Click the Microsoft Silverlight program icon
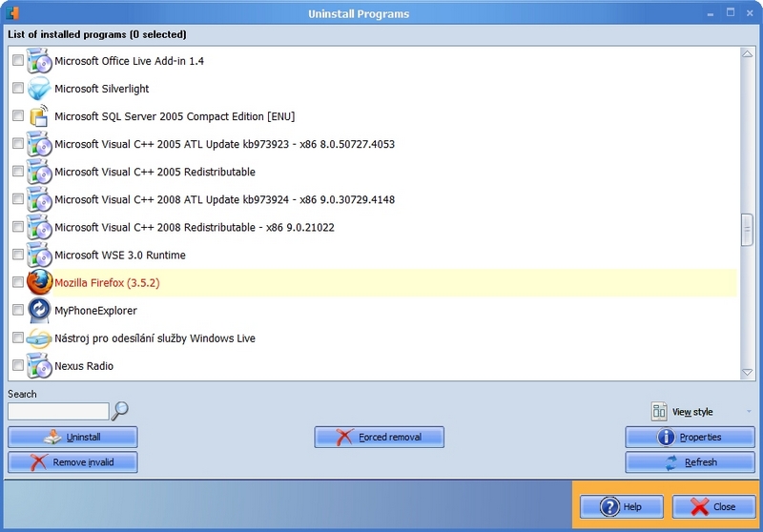 tap(39, 89)
